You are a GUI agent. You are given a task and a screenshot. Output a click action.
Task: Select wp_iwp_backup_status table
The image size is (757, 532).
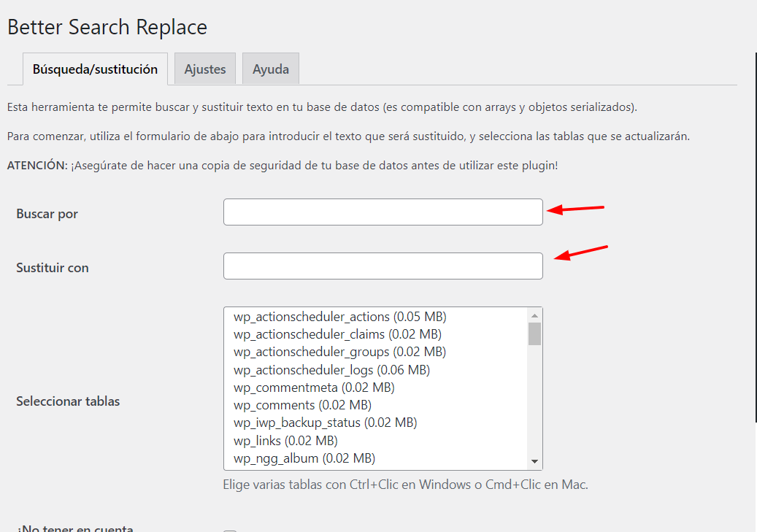[x=377, y=423]
